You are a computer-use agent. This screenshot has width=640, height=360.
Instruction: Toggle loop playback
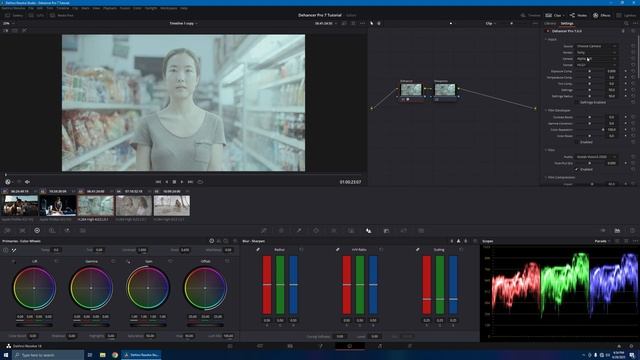click(200, 182)
